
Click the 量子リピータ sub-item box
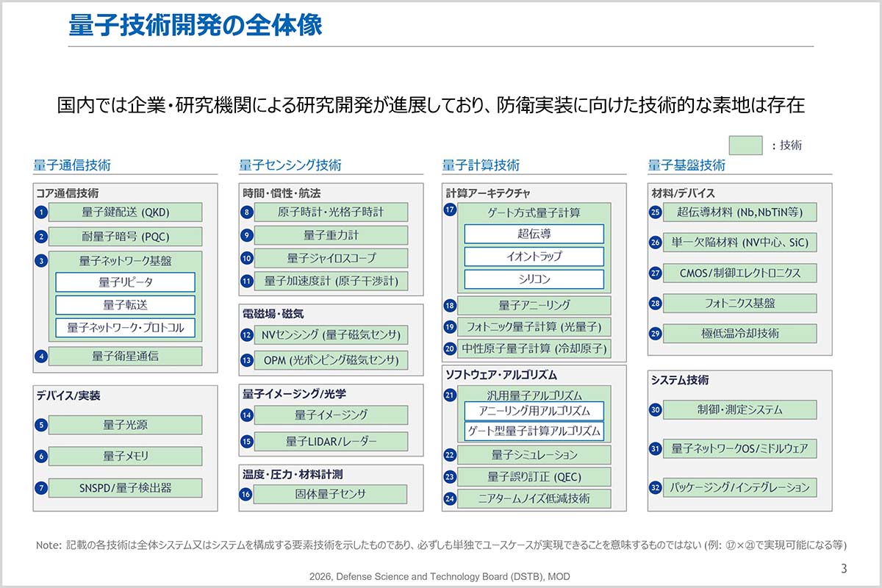(x=125, y=282)
